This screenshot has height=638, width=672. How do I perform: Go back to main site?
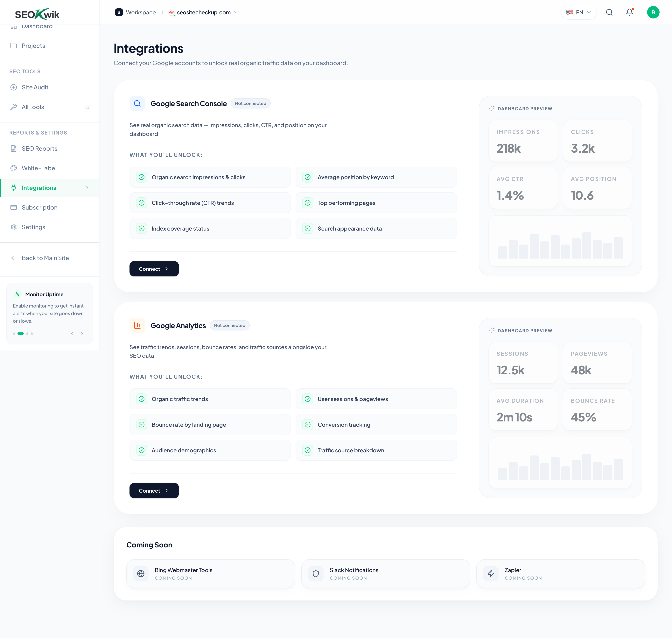click(50, 258)
